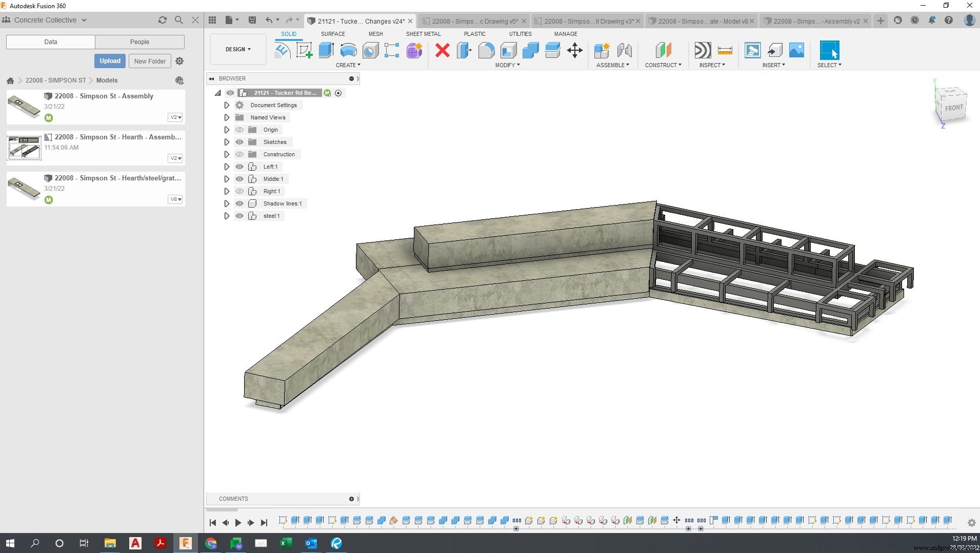
Task: Toggle visibility of the Sketches folder
Action: [240, 142]
